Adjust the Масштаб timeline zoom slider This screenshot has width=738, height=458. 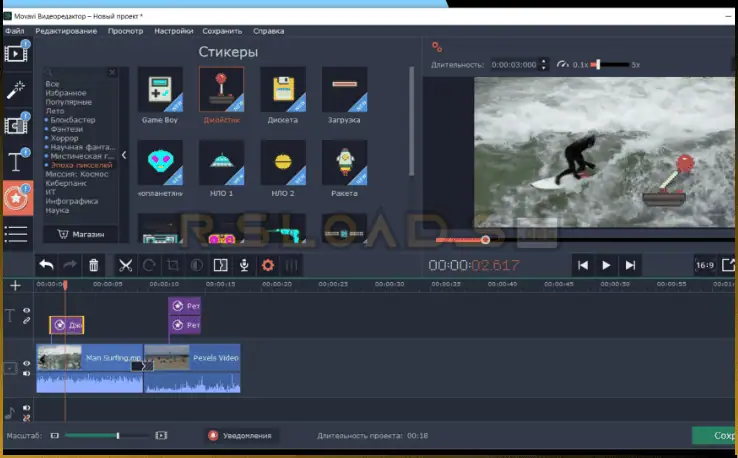(105, 435)
